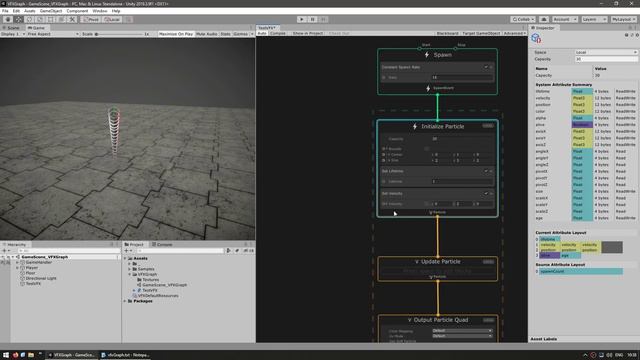Viewport: 640px width, 360px height.
Task: Toggle Set Velocity block checkbox
Action: point(486,193)
